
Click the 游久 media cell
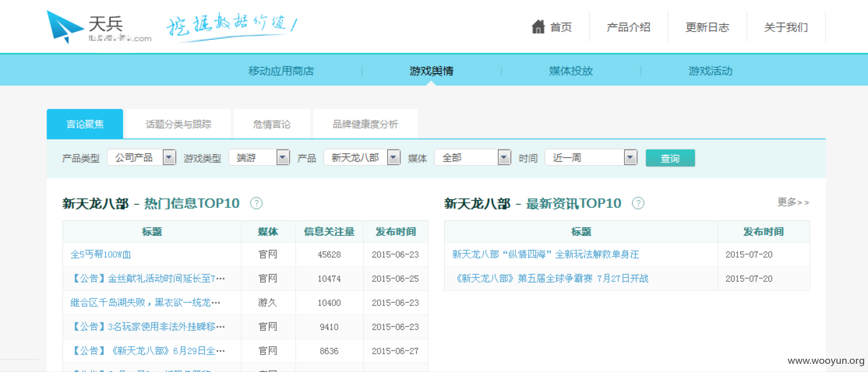coord(268,303)
